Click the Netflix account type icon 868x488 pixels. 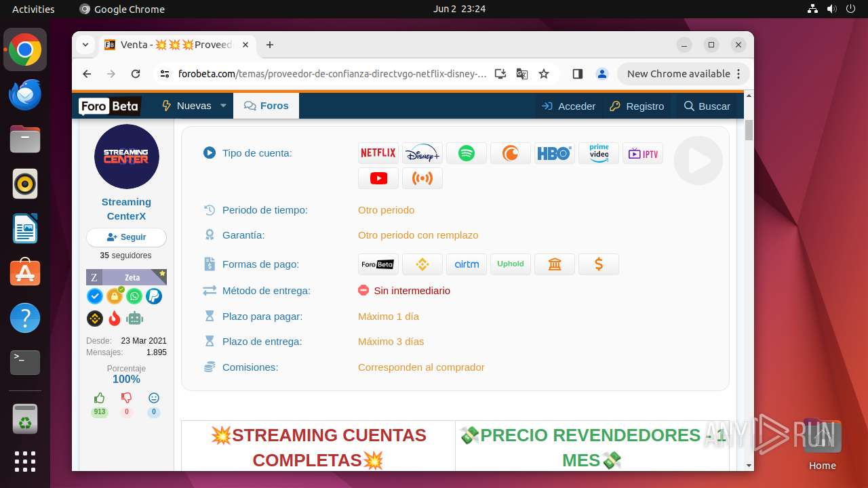(378, 153)
